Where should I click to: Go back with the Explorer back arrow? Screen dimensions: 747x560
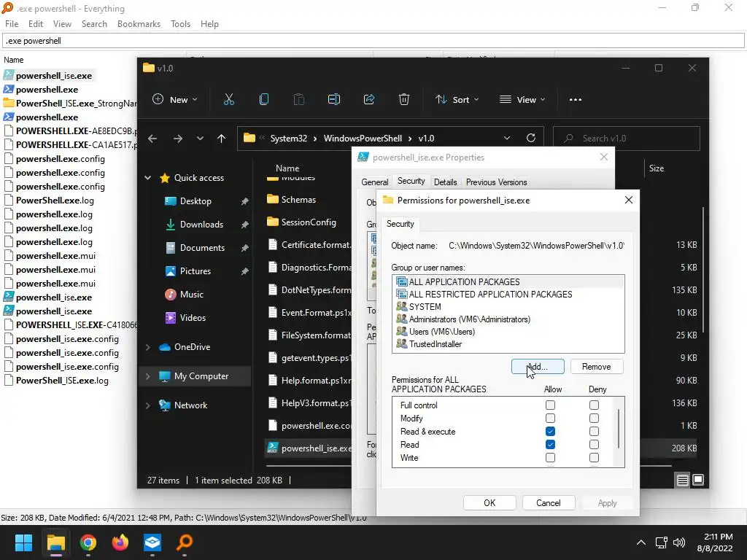point(152,139)
